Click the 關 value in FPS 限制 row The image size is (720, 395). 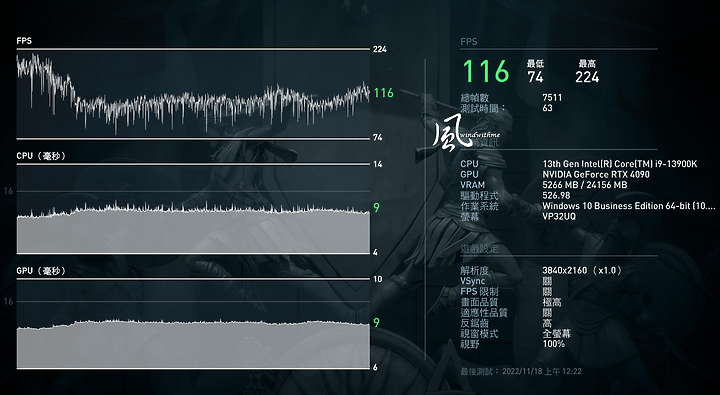[547, 292]
